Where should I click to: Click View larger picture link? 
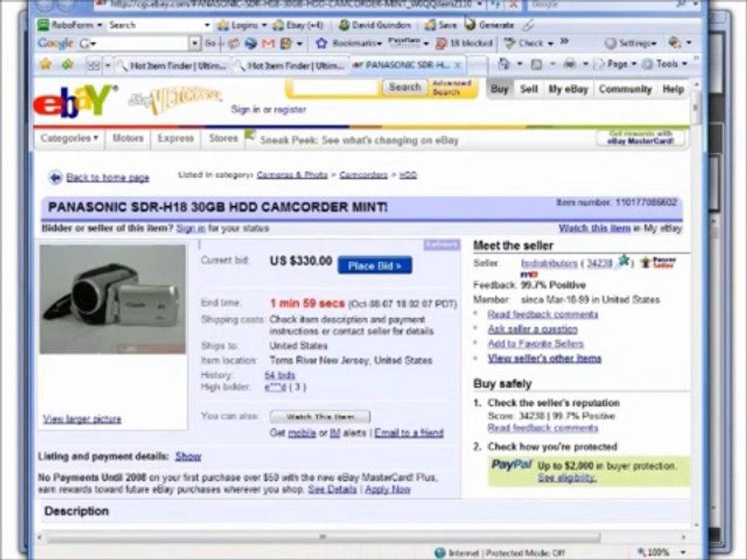pyautogui.click(x=82, y=419)
